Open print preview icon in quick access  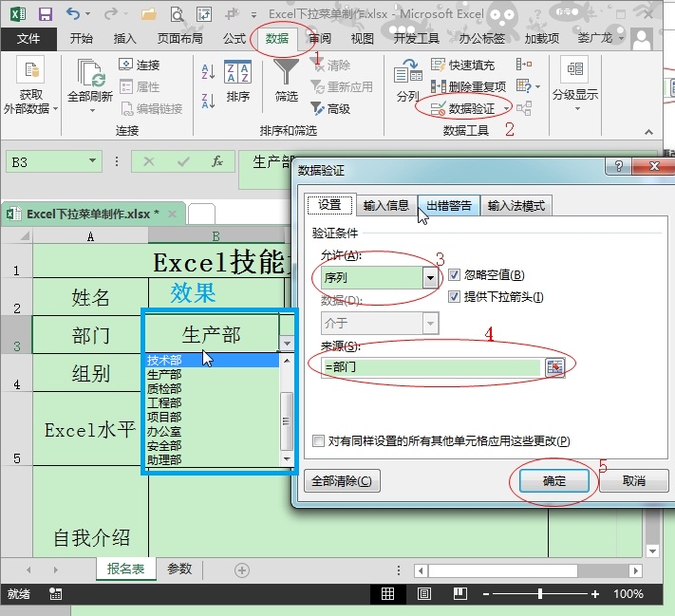pos(177,14)
